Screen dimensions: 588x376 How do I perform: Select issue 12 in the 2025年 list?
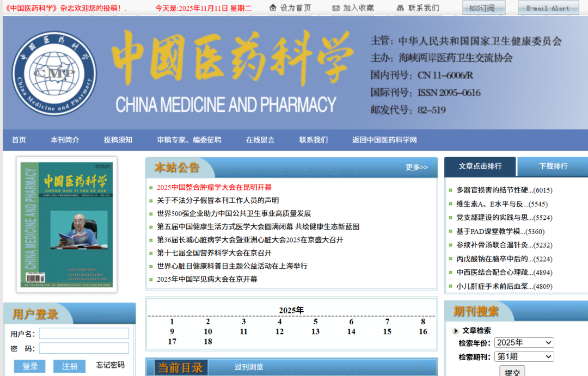(x=279, y=331)
